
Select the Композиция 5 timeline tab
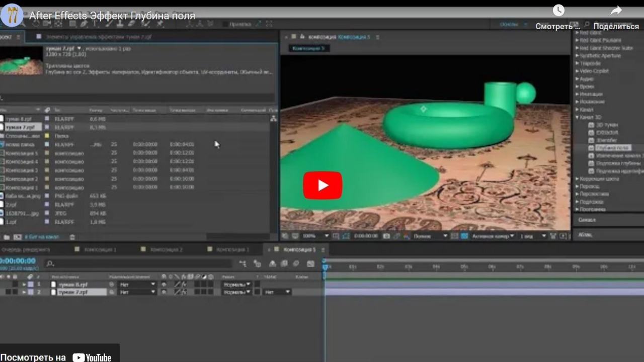pyautogui.click(x=299, y=249)
